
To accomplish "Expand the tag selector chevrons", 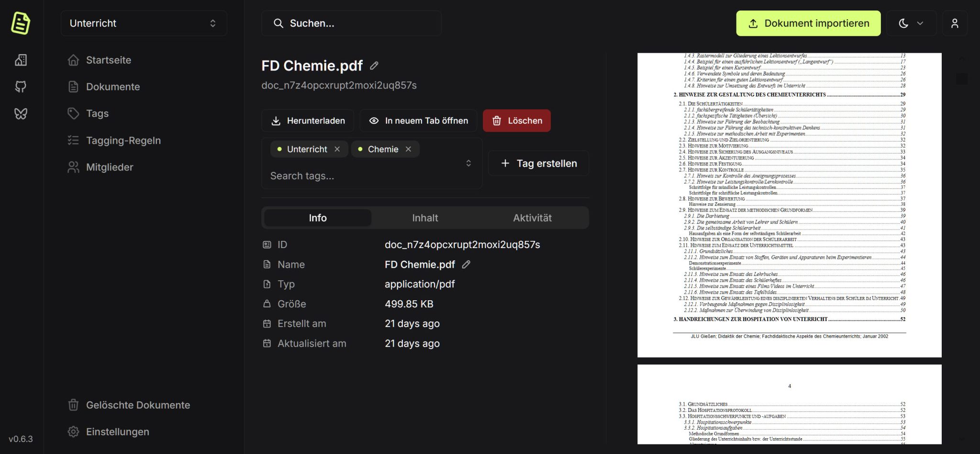I will pyautogui.click(x=468, y=163).
